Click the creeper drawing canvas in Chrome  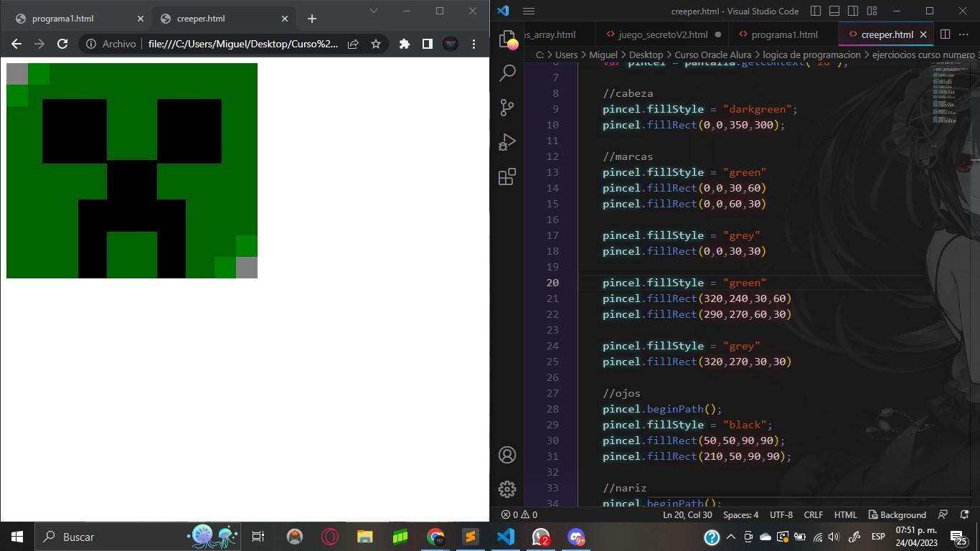(132, 171)
